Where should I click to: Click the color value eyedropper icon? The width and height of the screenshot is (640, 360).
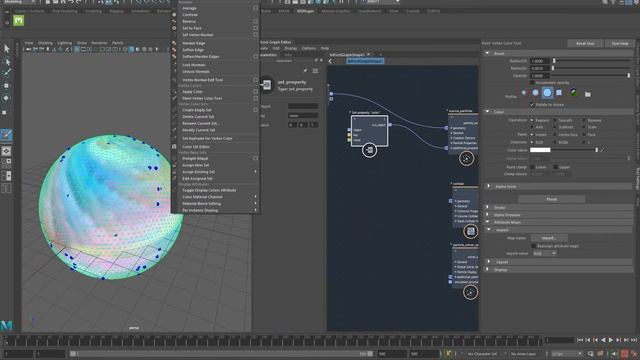point(602,150)
